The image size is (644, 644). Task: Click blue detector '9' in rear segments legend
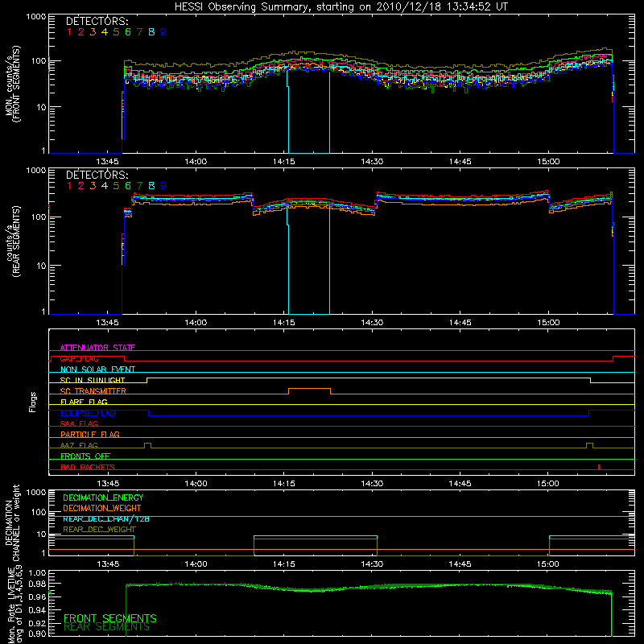click(x=163, y=186)
